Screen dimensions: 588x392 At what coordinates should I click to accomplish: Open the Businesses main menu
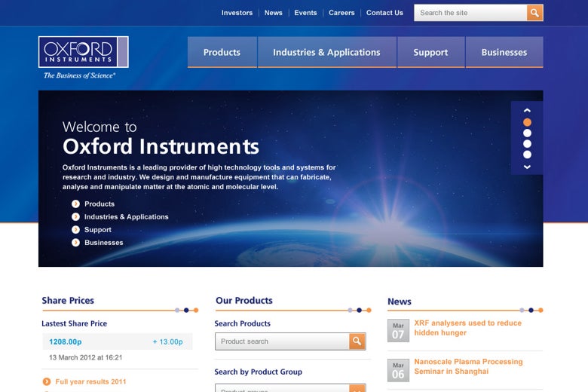[x=504, y=52]
